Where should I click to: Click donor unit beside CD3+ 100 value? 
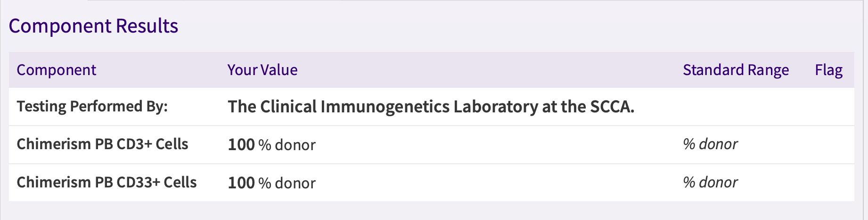point(295,145)
